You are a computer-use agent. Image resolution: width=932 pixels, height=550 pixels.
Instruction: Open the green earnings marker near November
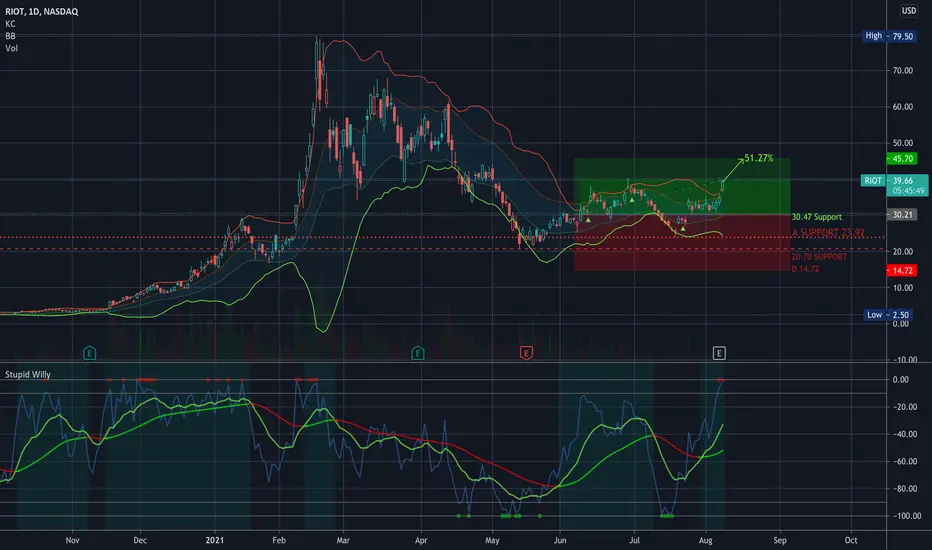pos(89,353)
